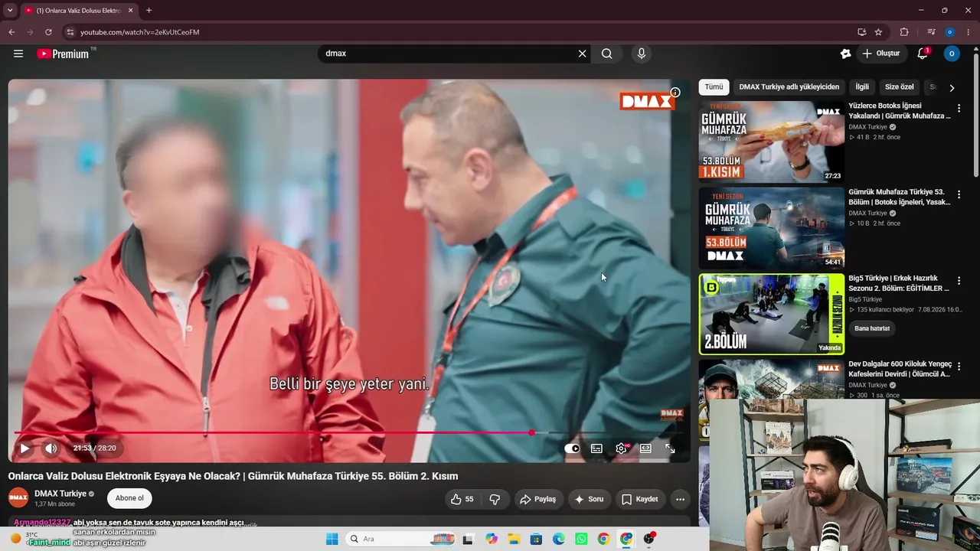The width and height of the screenshot is (980, 551).
Task: Open options for Big5 Türkiye video
Action: (x=959, y=281)
